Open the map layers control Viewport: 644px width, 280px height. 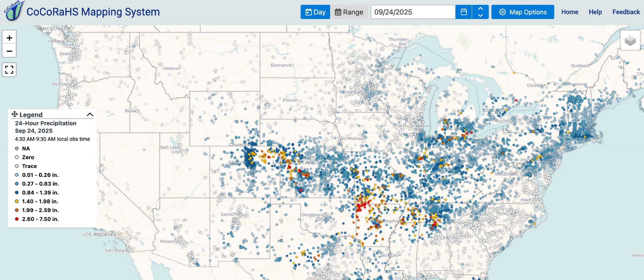(630, 41)
